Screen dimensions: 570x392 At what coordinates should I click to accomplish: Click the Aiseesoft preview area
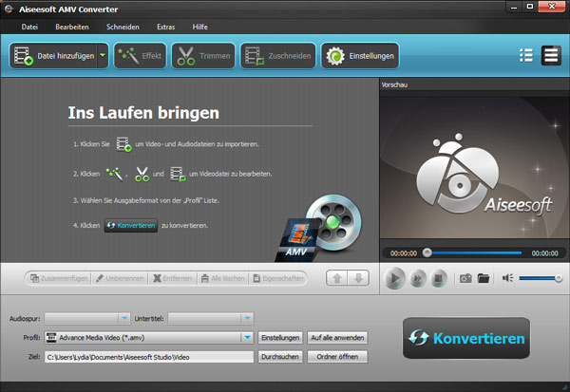474,167
